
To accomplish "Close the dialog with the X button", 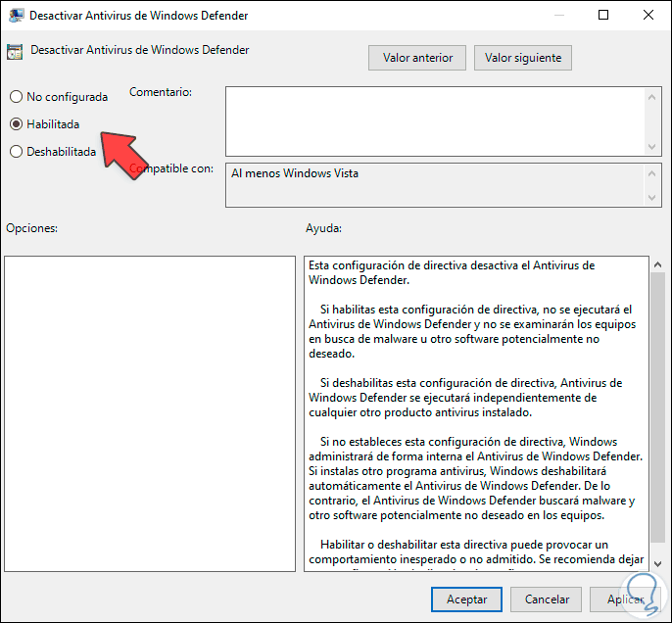I will (x=648, y=15).
